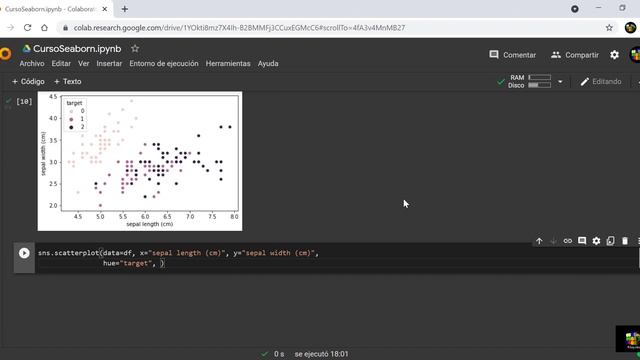Image resolution: width=640 pixels, height=360 pixels.
Task: Open the Compartir share dialog
Action: 575,55
